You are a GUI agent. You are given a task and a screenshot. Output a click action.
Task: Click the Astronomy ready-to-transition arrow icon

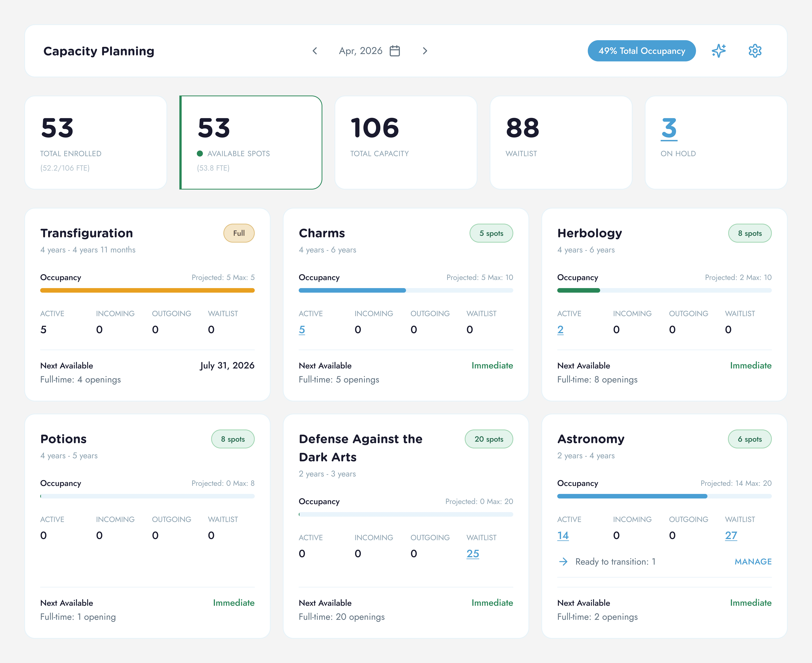[563, 561]
